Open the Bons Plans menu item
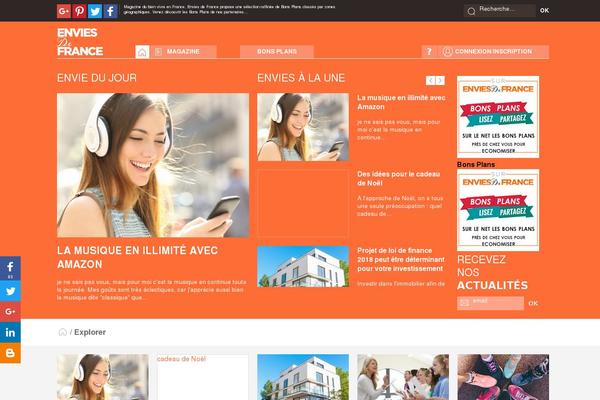600x400 pixels. 277,52
